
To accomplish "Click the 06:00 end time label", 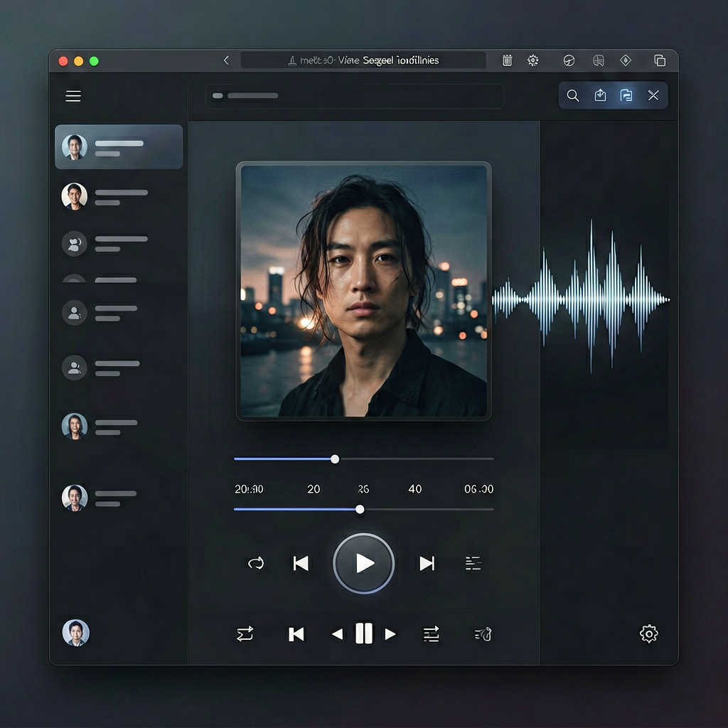I will 478,489.
